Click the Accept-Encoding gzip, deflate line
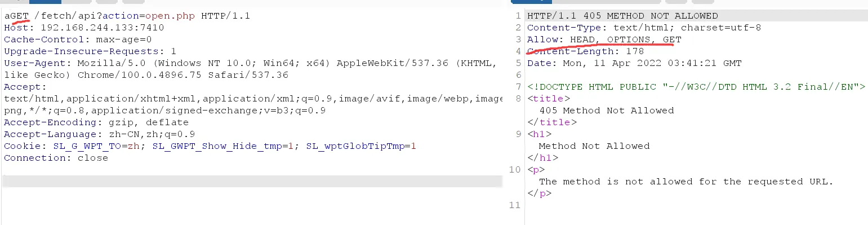 coord(96,122)
